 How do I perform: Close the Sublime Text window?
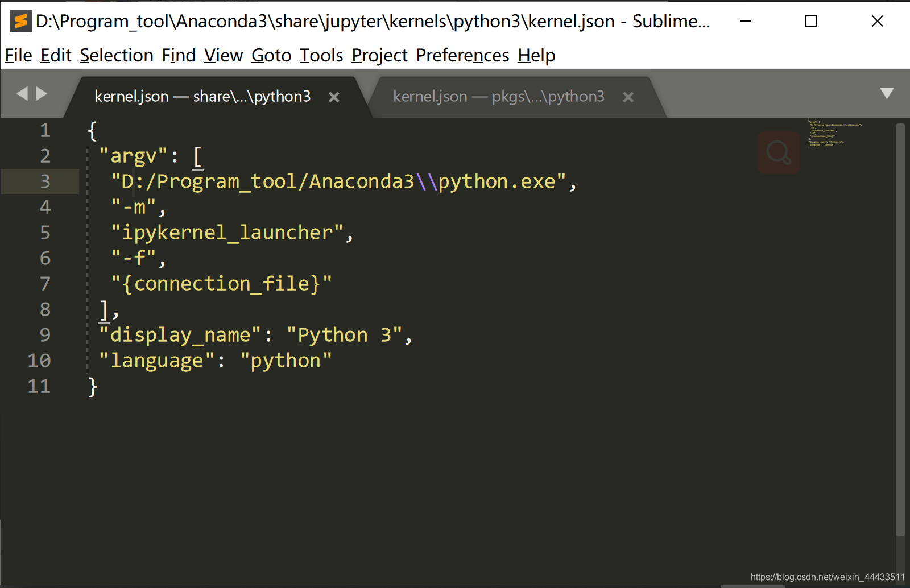click(x=877, y=21)
